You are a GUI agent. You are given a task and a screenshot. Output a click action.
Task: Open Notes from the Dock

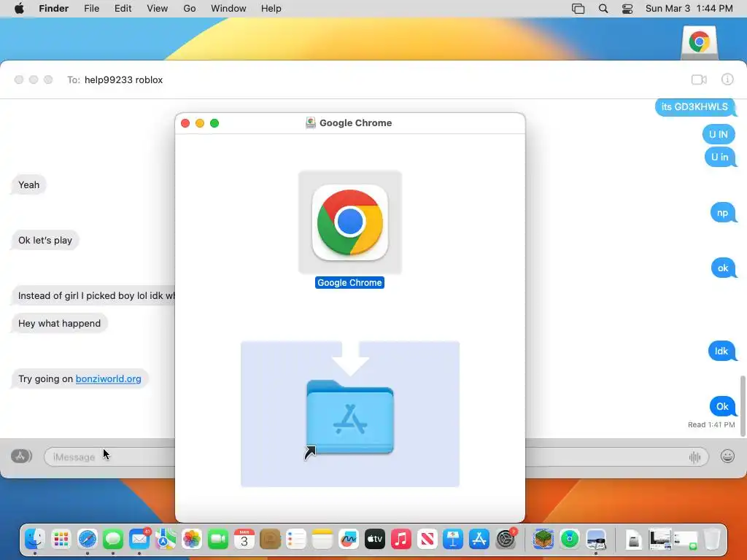click(x=322, y=539)
